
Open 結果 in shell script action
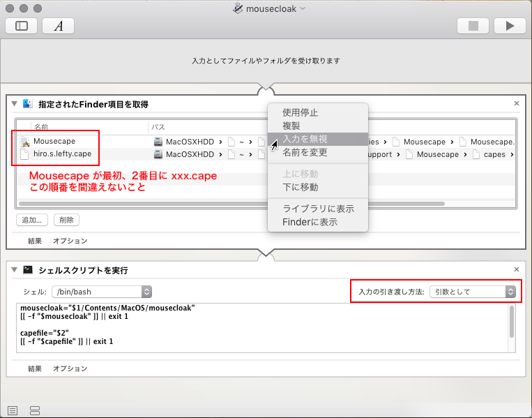[x=35, y=368]
